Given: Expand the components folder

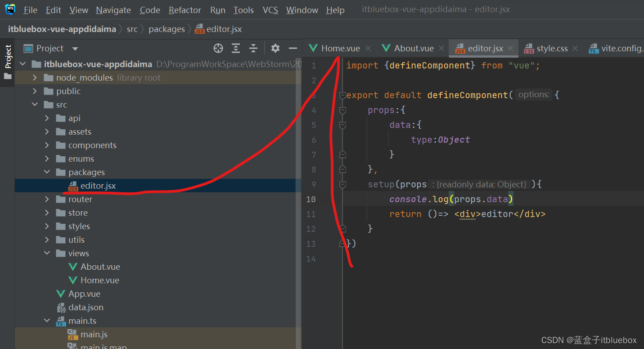Looking at the screenshot, I should [x=47, y=145].
